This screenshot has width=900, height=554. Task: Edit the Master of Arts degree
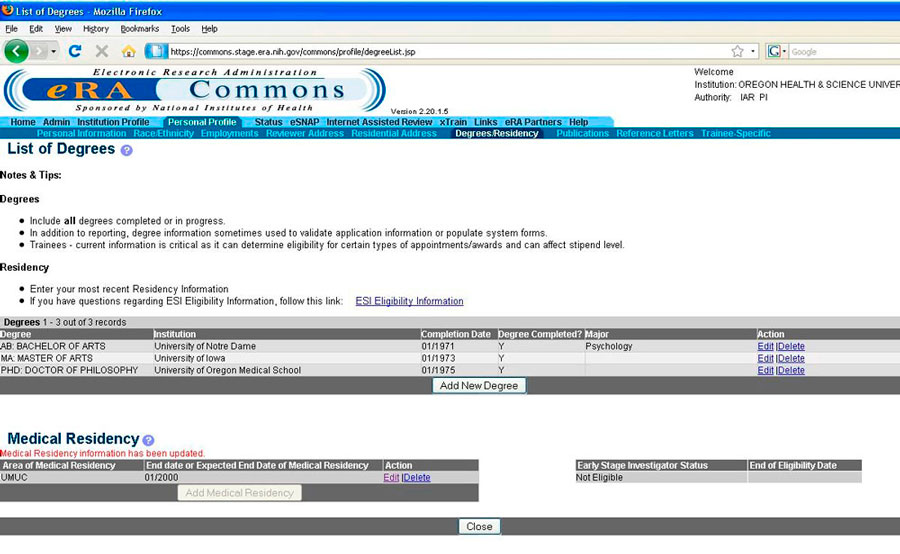pyautogui.click(x=765, y=358)
